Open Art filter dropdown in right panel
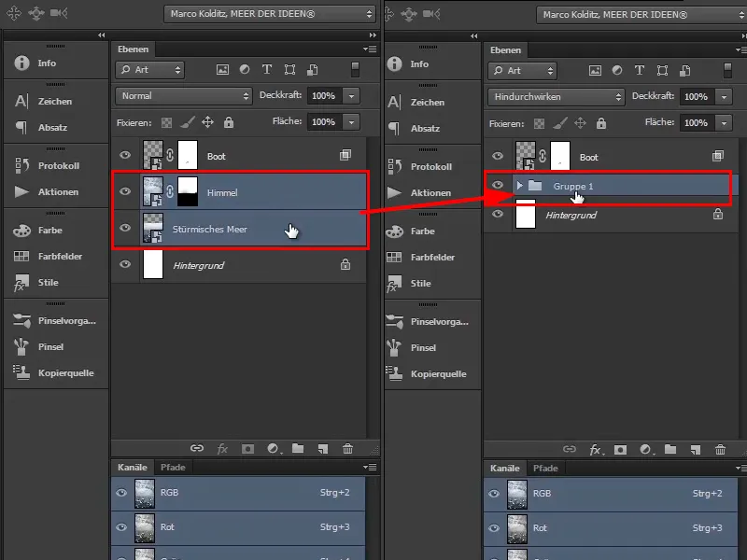This screenshot has height=560, width=747. (x=522, y=71)
